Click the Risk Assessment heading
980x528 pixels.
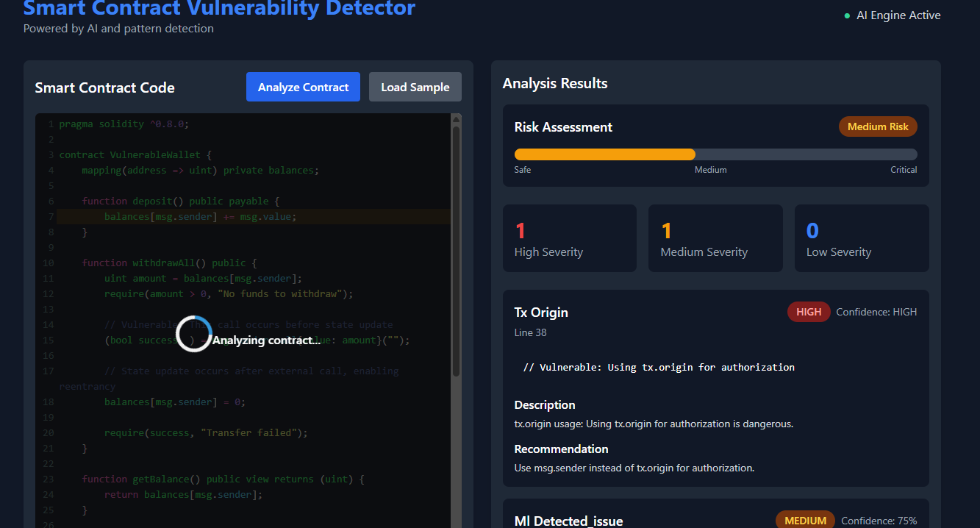(563, 127)
